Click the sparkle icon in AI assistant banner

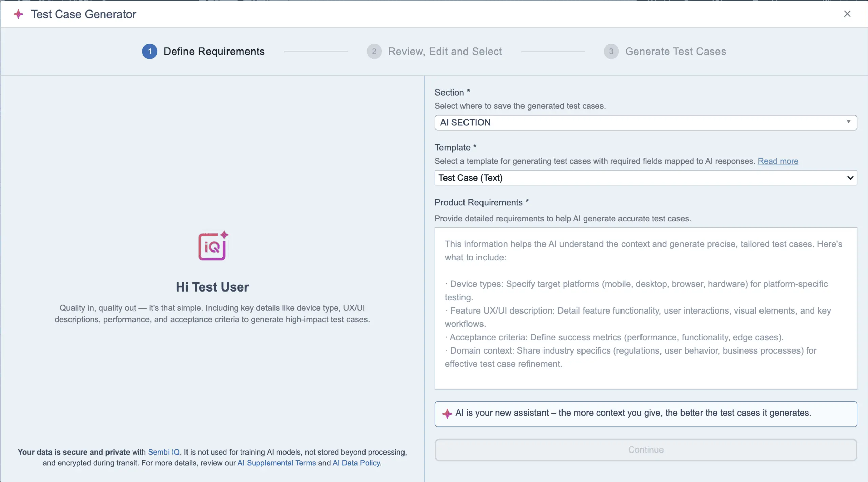point(447,413)
